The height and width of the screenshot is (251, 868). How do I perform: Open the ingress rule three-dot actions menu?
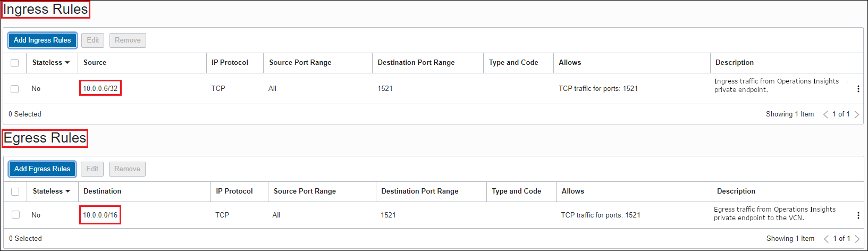(x=858, y=89)
